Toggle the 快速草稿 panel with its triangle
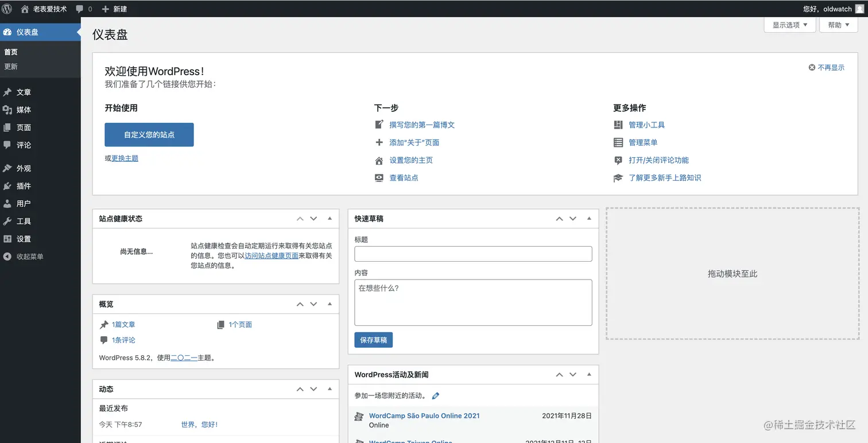868x443 pixels. (x=589, y=219)
